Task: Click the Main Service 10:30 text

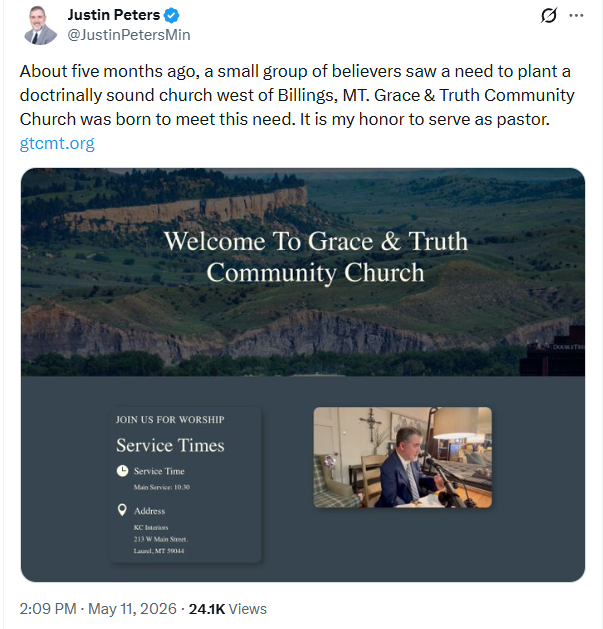Action: (162, 487)
